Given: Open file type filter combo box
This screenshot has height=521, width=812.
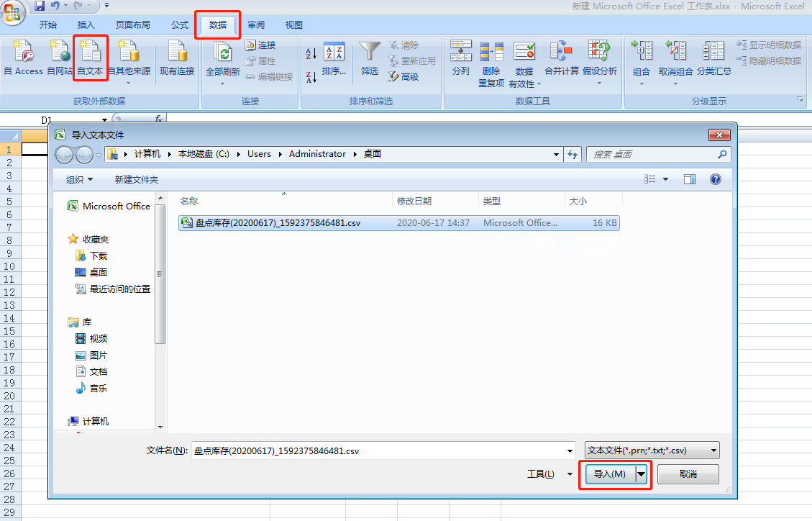Looking at the screenshot, I should click(652, 450).
